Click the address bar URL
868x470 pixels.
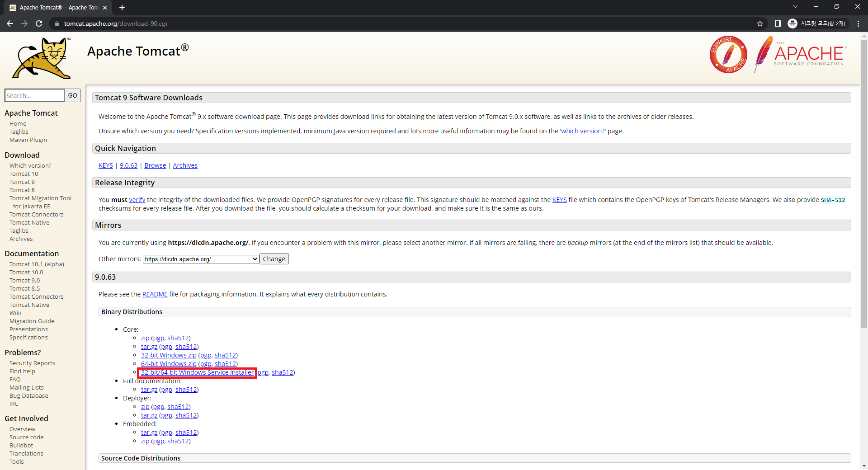pyautogui.click(x=116, y=23)
